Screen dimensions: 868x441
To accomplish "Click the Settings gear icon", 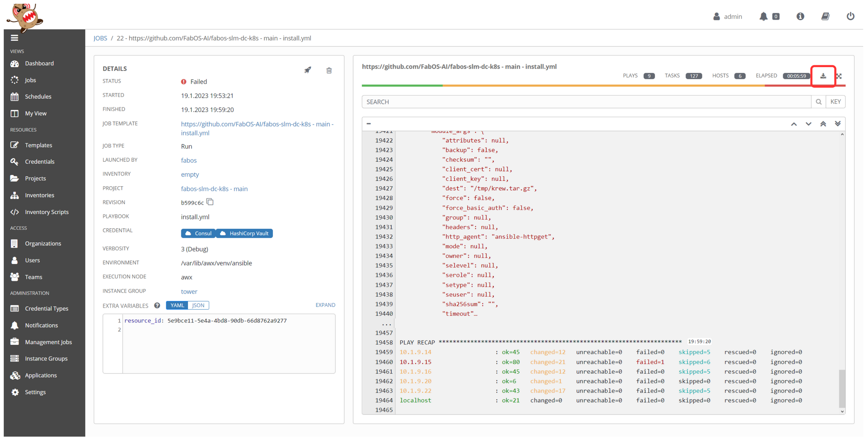I will (14, 392).
